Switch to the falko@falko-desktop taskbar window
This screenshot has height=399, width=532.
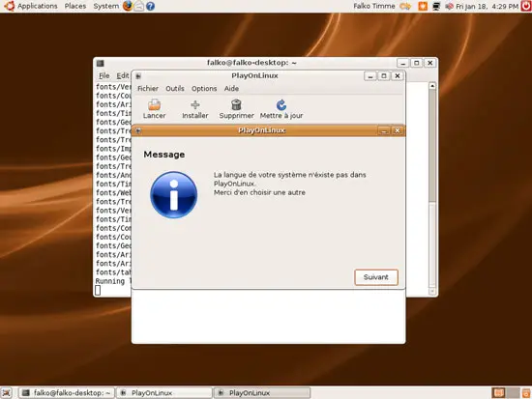(x=67, y=393)
